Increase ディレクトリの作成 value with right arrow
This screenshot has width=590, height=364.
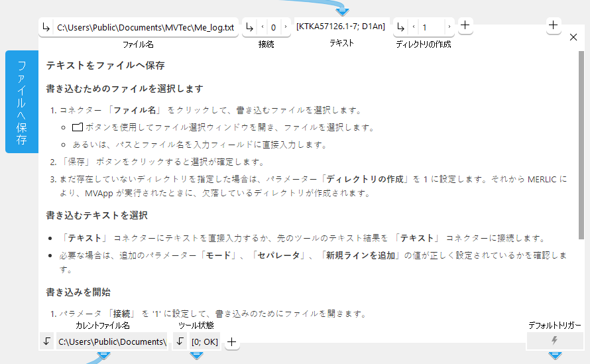pos(449,27)
